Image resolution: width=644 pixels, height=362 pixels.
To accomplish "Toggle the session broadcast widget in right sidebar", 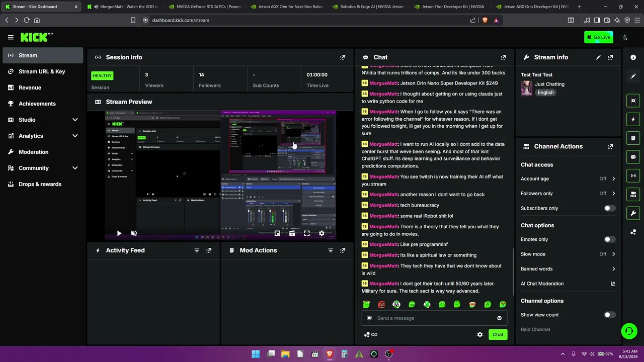I will (633, 175).
